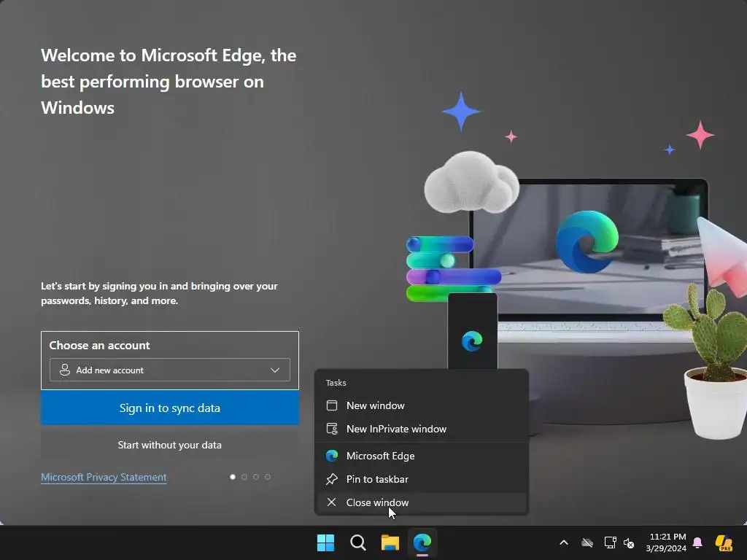Open clock and date 11:21 PM
The height and width of the screenshot is (560, 747).
click(x=666, y=542)
